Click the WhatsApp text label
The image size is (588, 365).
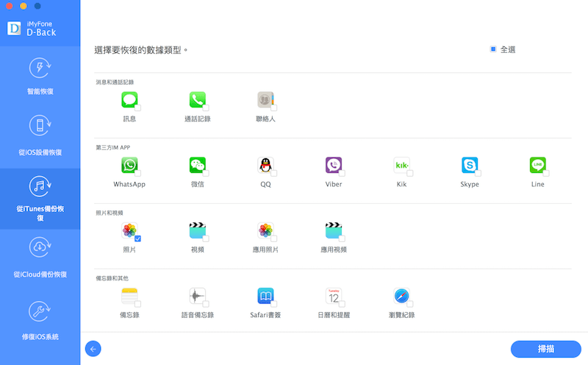[129, 184]
